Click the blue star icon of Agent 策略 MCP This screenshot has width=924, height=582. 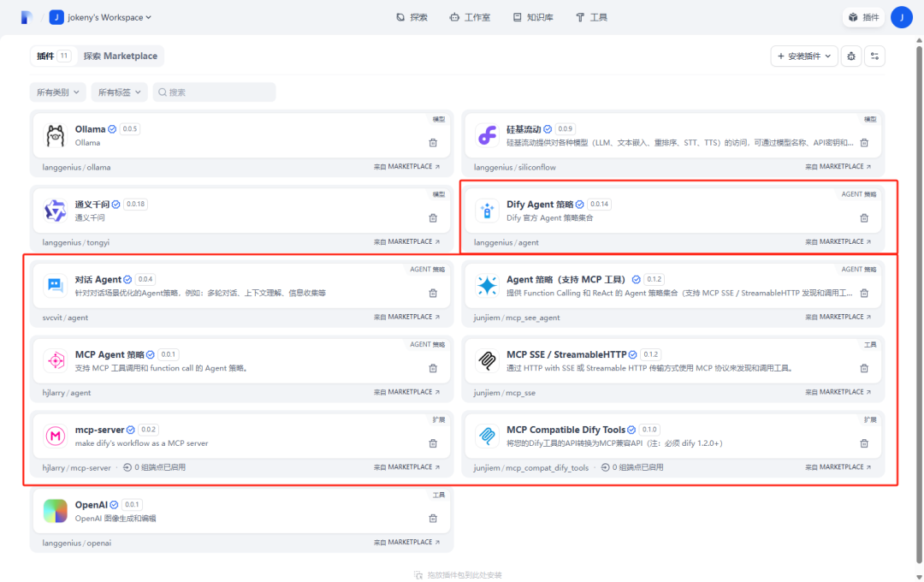(x=487, y=285)
